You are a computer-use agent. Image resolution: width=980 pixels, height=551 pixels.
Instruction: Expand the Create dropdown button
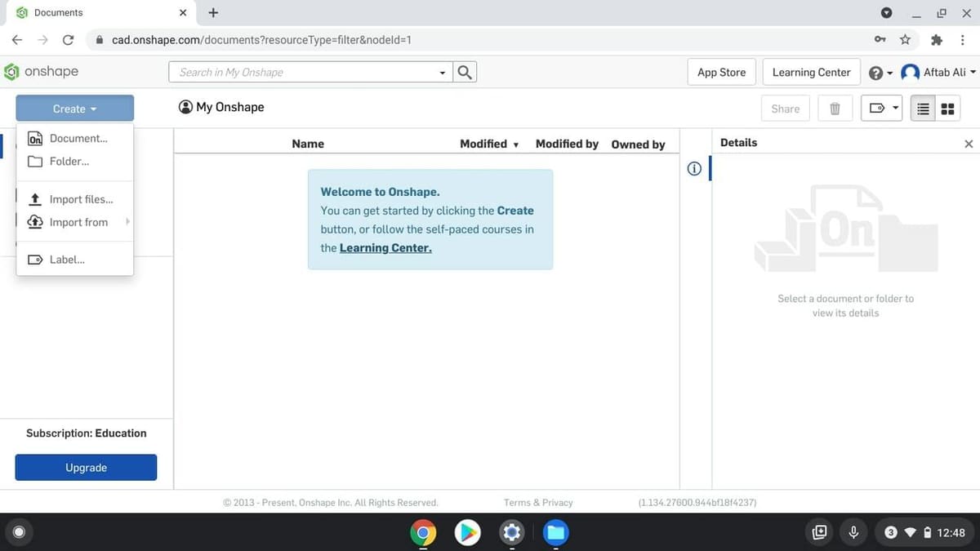click(74, 109)
